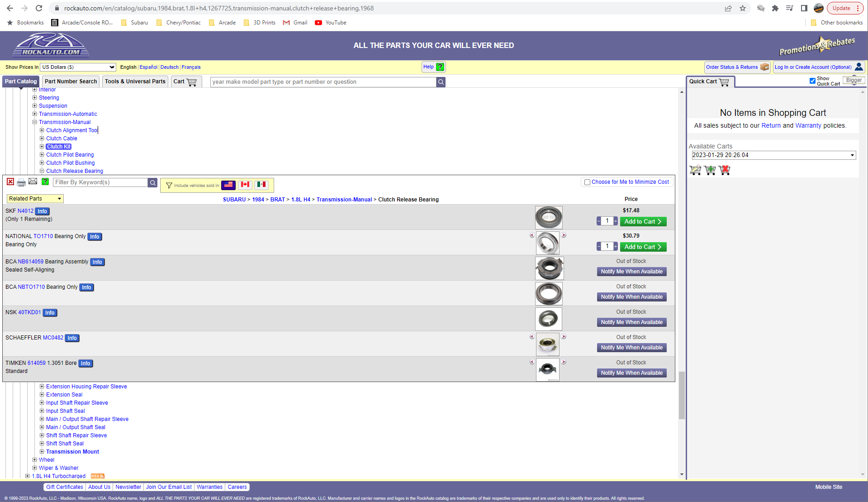Open the Related Parts dropdown
The image size is (868, 502).
pos(35,199)
